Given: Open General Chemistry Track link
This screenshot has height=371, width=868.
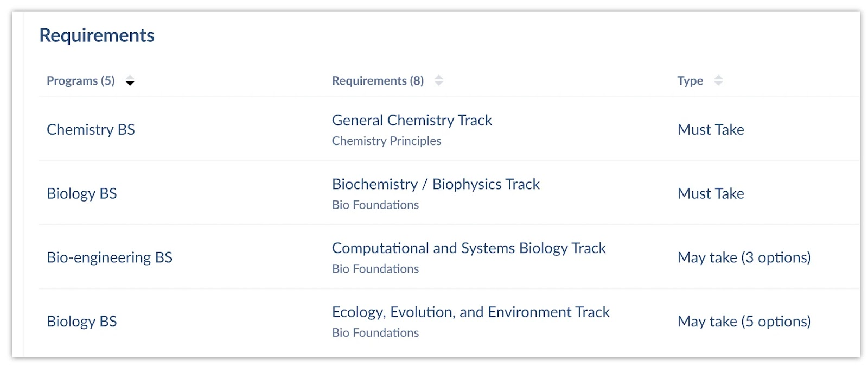Looking at the screenshot, I should pos(412,120).
